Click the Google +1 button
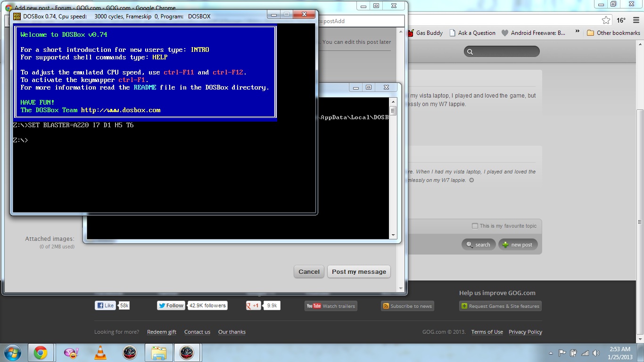644x362 pixels. (x=254, y=305)
